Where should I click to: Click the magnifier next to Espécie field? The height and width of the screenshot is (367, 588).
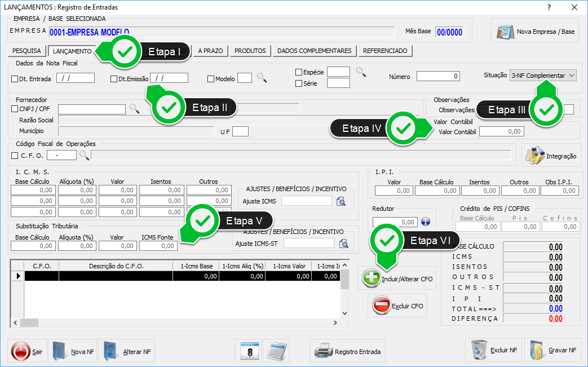(x=361, y=72)
